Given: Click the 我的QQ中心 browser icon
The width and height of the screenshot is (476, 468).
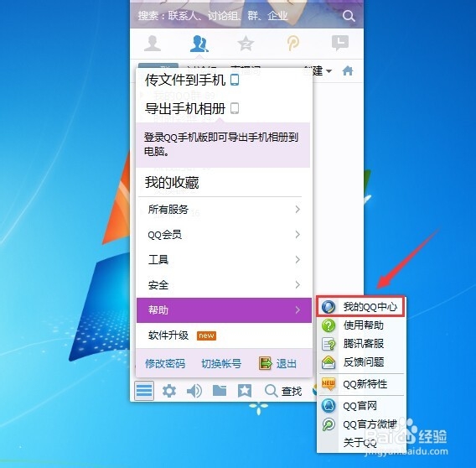Looking at the screenshot, I should pos(329,307).
